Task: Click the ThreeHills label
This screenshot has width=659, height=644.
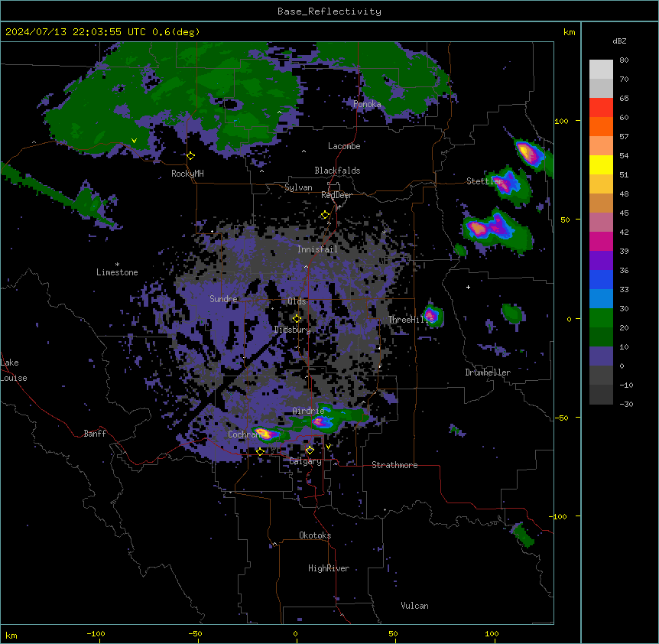Action: coord(411,320)
